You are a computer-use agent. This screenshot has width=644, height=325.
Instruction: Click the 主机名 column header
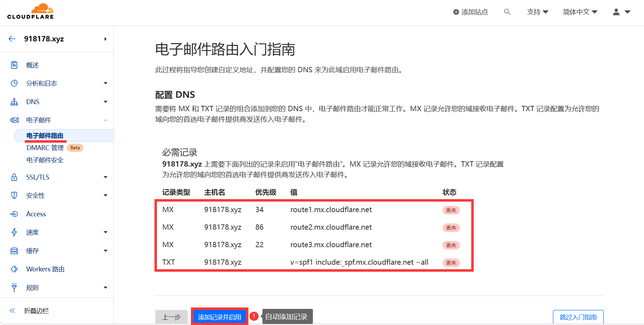pos(214,192)
